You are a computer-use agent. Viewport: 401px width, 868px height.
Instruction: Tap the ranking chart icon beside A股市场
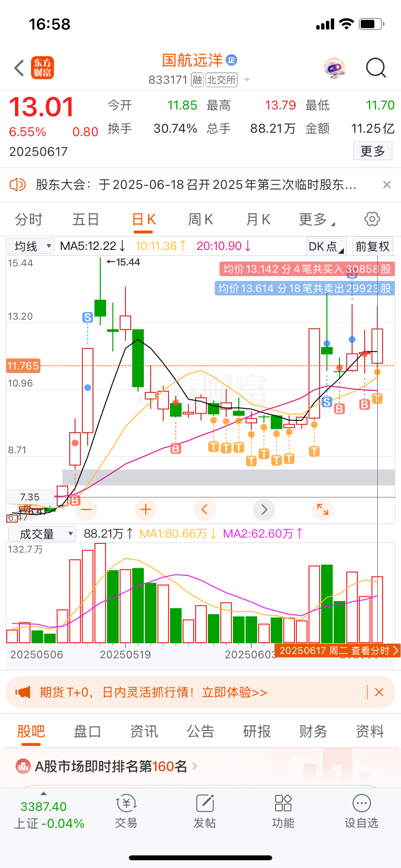tap(23, 766)
